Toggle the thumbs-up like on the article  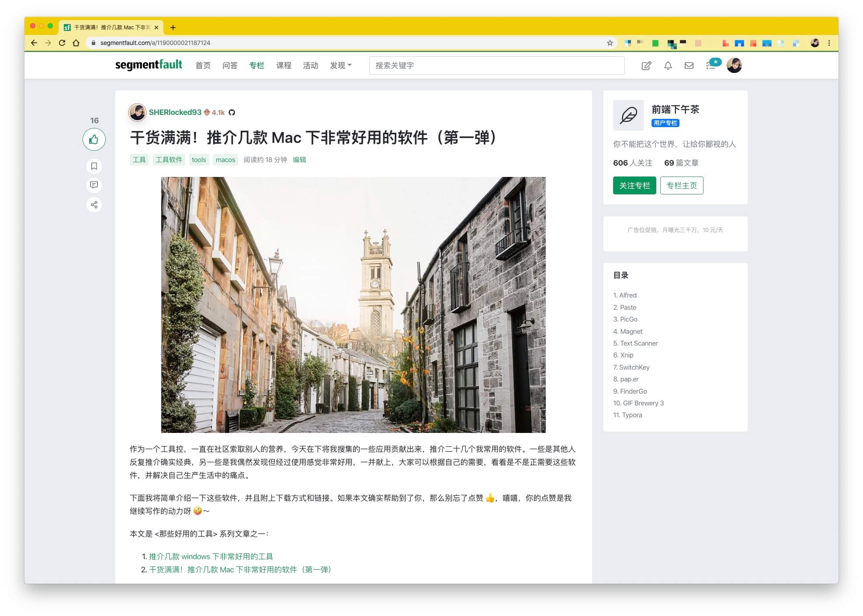tap(94, 139)
